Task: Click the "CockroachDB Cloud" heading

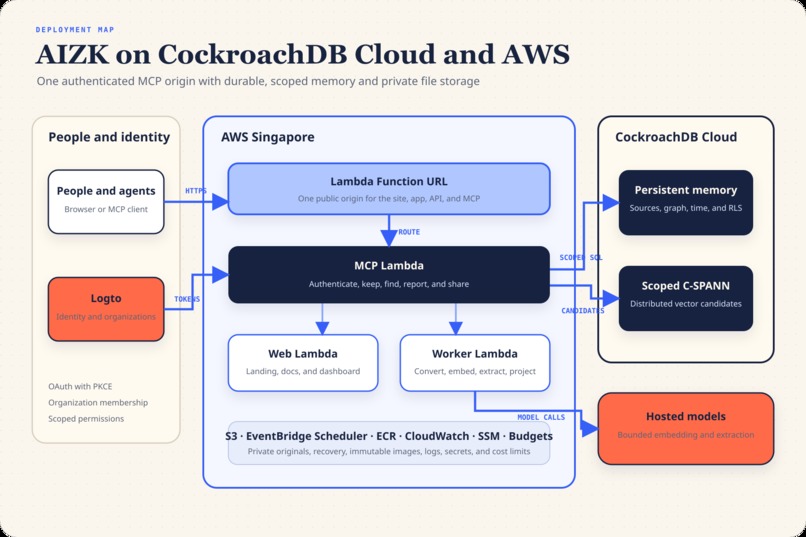Action: (x=676, y=137)
